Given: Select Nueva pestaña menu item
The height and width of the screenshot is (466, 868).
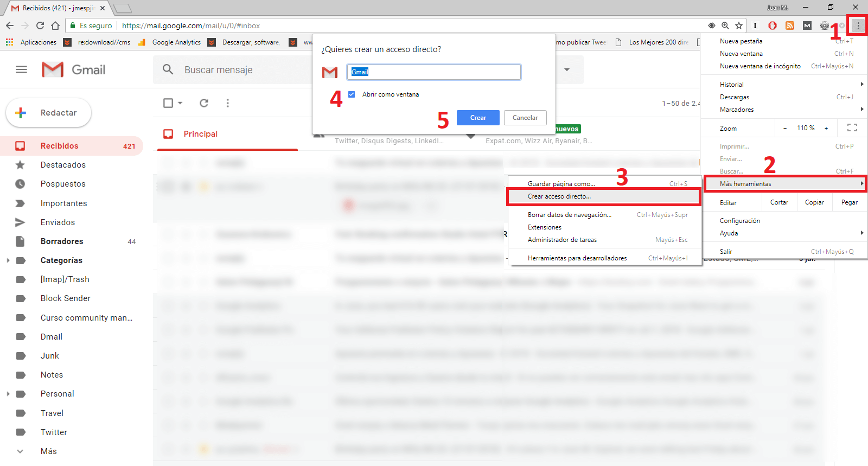Looking at the screenshot, I should point(784,41).
